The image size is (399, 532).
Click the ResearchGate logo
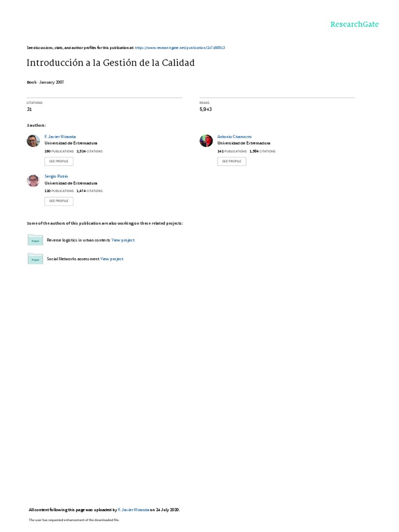(354, 24)
